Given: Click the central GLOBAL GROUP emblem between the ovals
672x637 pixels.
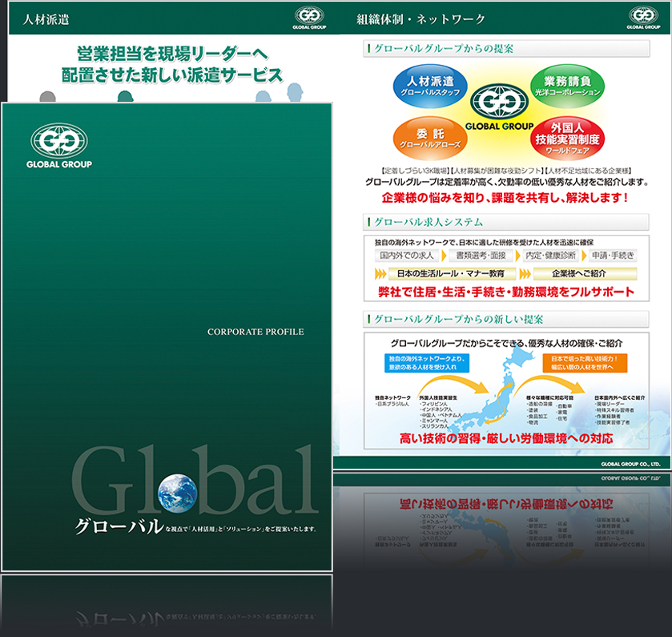Looking at the screenshot, I should pos(499,107).
